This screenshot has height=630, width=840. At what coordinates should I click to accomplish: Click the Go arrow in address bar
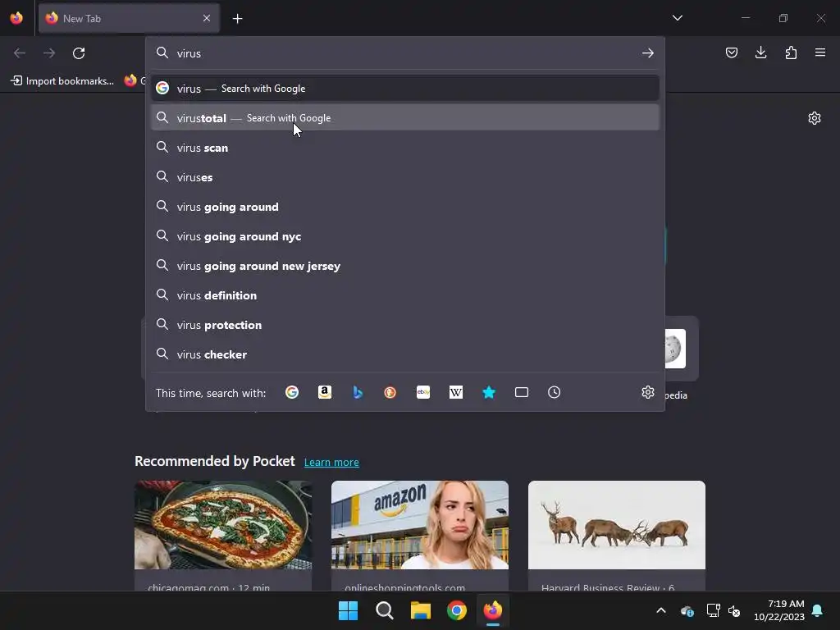648,53
